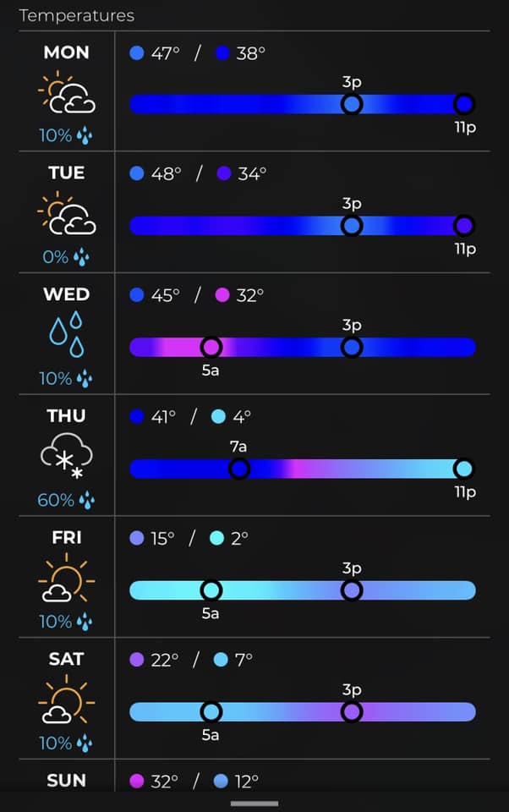Screen dimensions: 509x812
Task: Select the 7a marker on Thursday's bar
Action: 240,469
